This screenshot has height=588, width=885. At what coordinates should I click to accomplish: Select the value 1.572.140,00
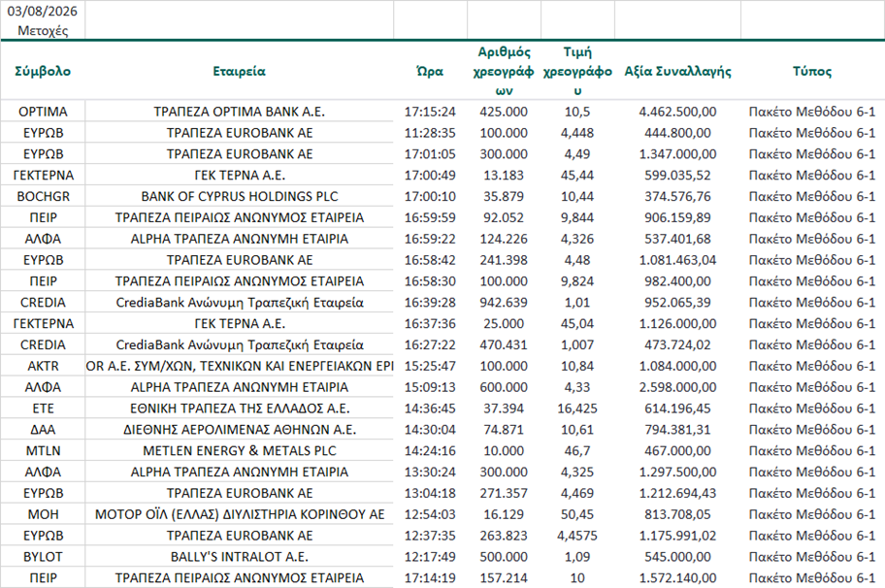tap(678, 578)
